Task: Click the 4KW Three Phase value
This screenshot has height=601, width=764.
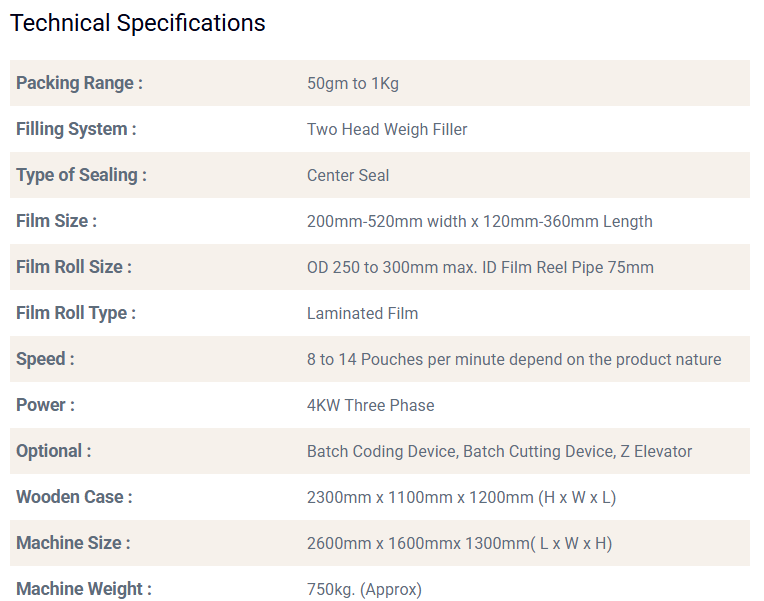Action: [x=370, y=405]
